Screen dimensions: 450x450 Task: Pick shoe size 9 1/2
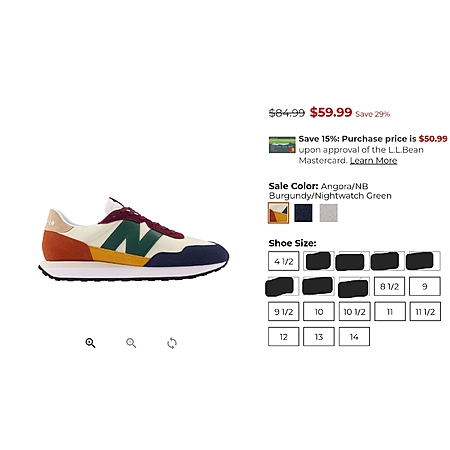point(283,312)
